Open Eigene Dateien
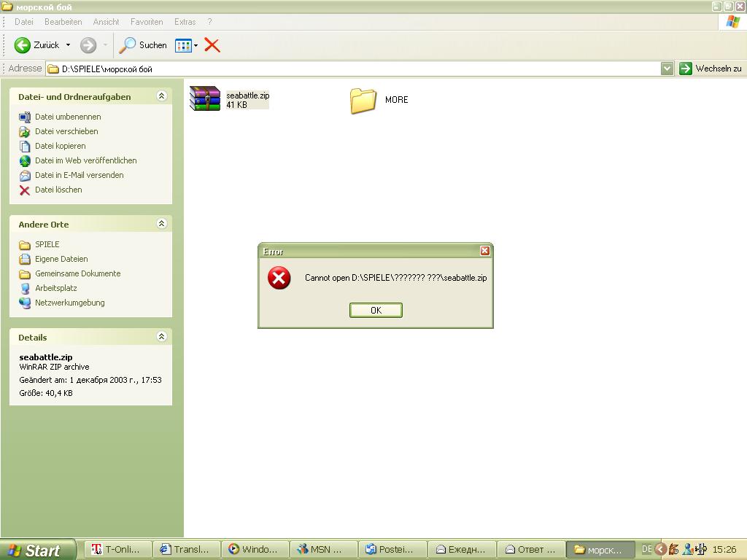This screenshot has width=747, height=560. coord(61,259)
